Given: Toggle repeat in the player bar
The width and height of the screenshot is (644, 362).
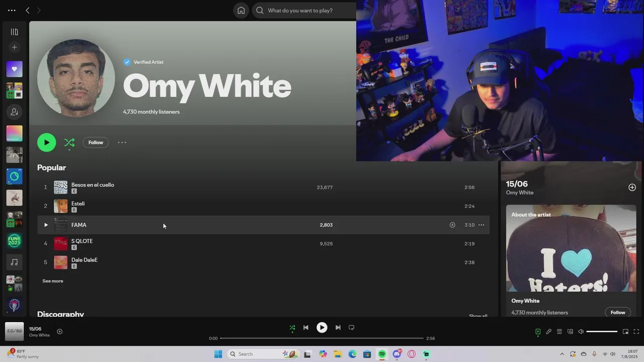Looking at the screenshot, I should tap(352, 327).
